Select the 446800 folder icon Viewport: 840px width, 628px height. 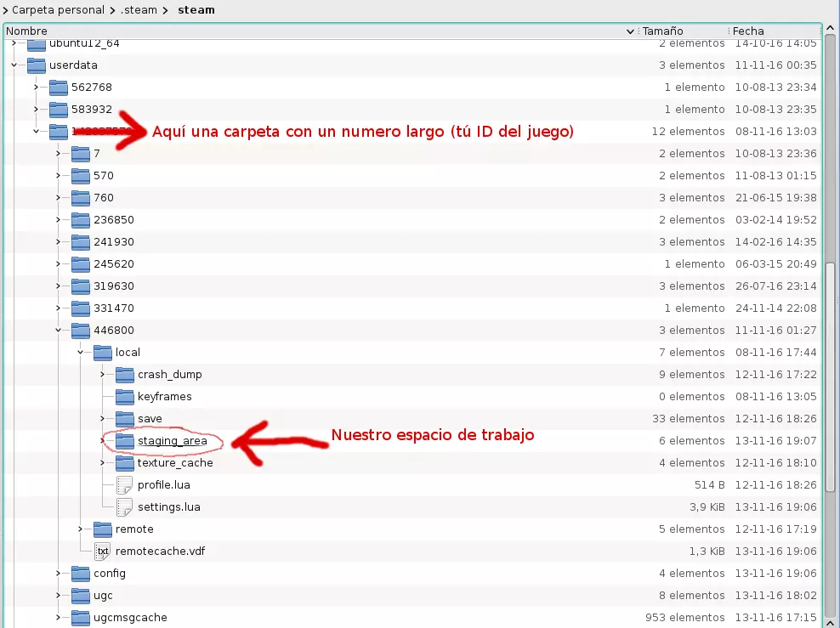[81, 331]
